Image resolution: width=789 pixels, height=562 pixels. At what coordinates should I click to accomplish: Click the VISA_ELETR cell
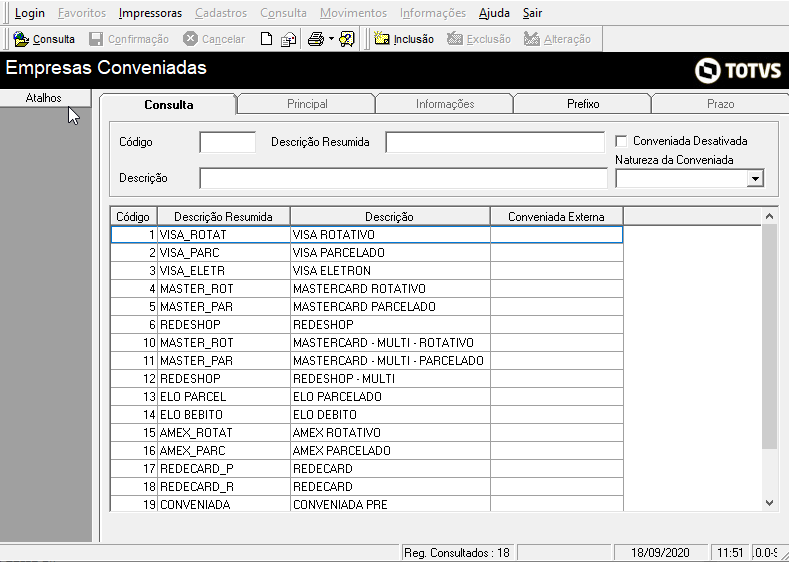223,271
